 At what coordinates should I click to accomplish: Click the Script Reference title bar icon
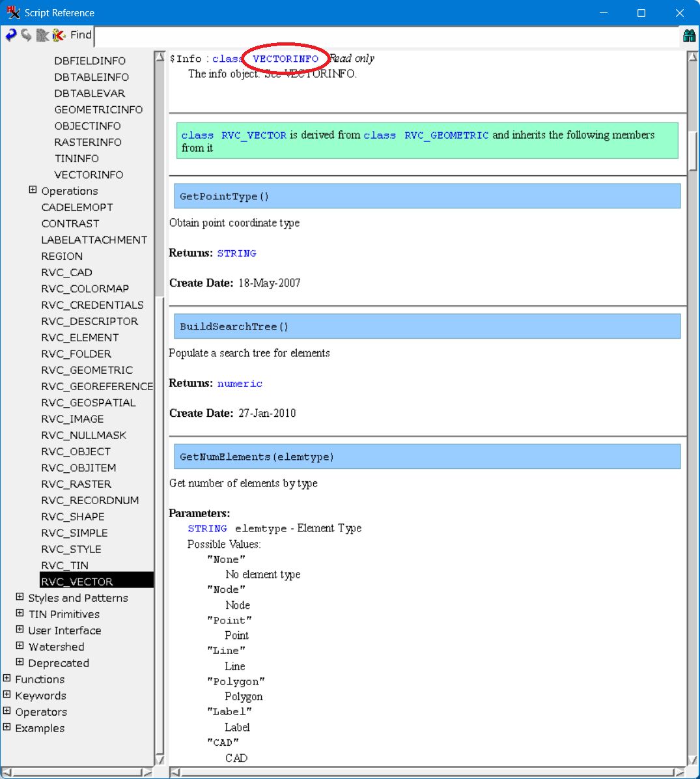tap(13, 12)
